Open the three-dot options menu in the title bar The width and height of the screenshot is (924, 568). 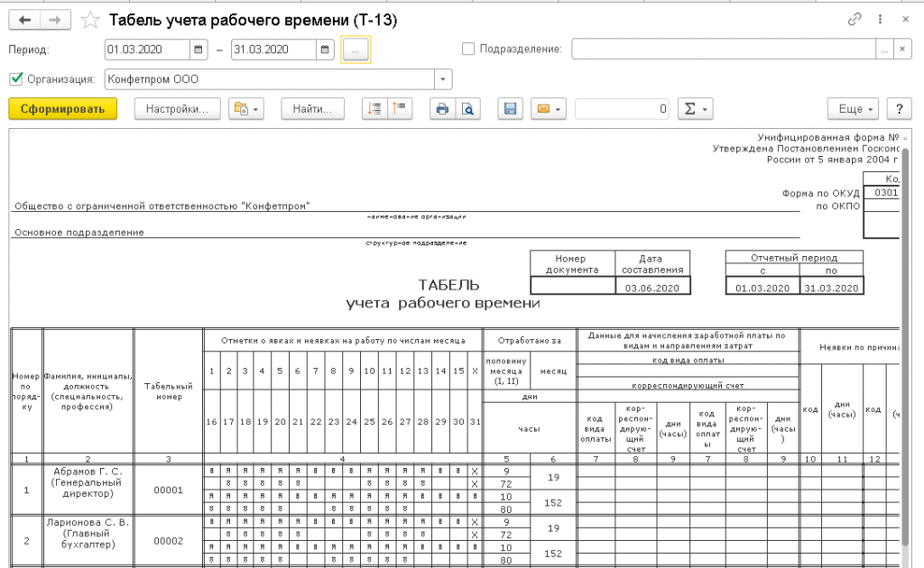tap(880, 20)
